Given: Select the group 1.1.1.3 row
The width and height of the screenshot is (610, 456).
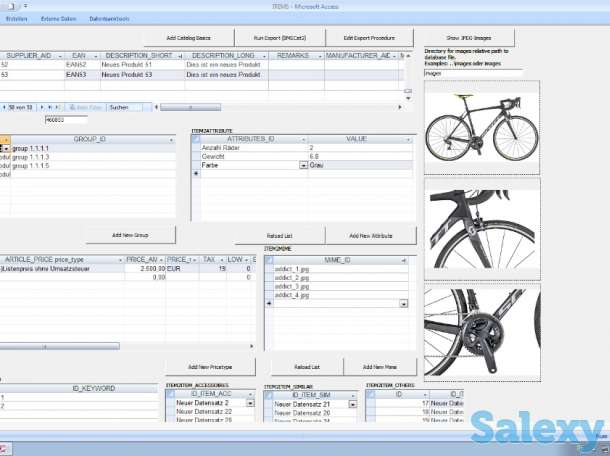Looking at the screenshot, I should coord(93,157).
